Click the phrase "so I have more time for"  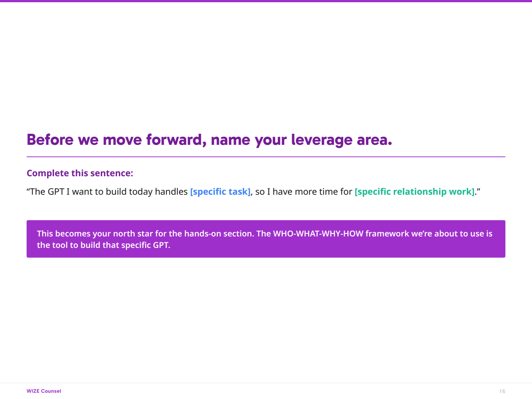coord(304,192)
